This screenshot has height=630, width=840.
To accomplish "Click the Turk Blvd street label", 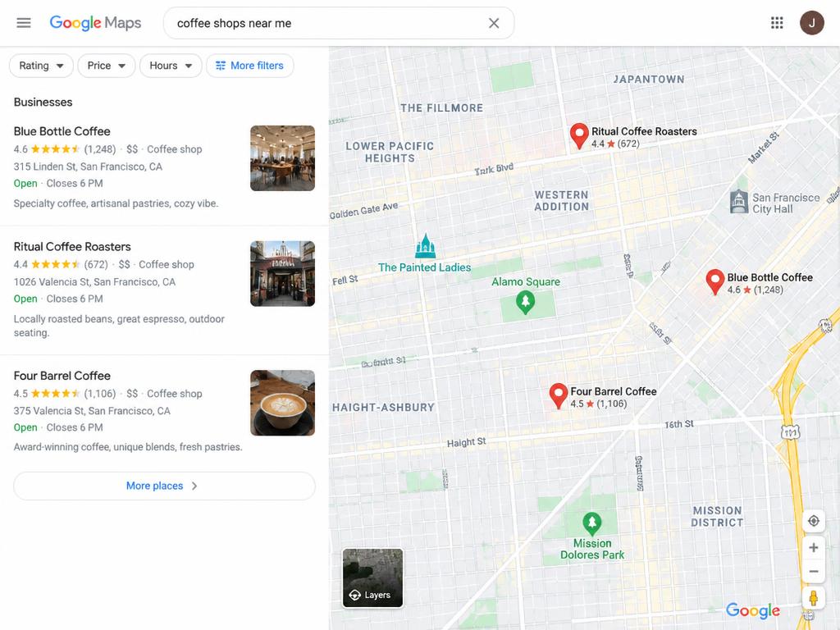I will point(494,169).
